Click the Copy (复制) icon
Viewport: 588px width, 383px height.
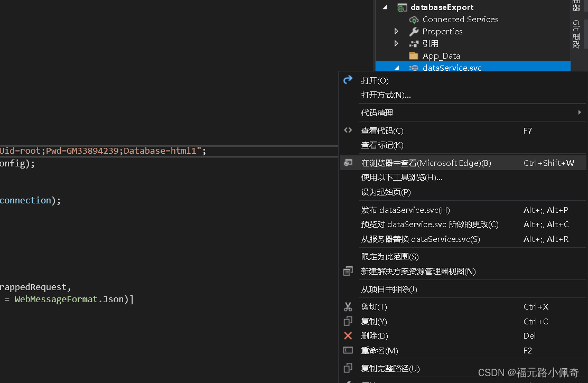[x=348, y=321]
